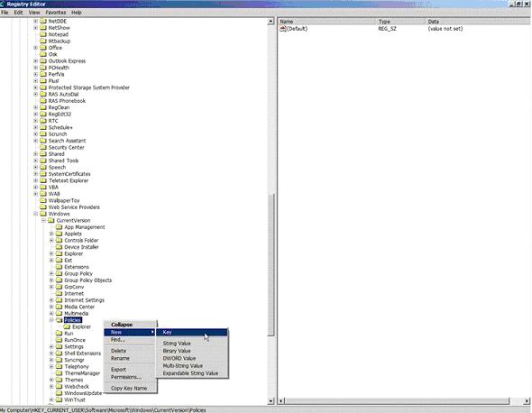Click the open Policies folder icon
Viewport: 532px width, 413px height.
[59, 320]
